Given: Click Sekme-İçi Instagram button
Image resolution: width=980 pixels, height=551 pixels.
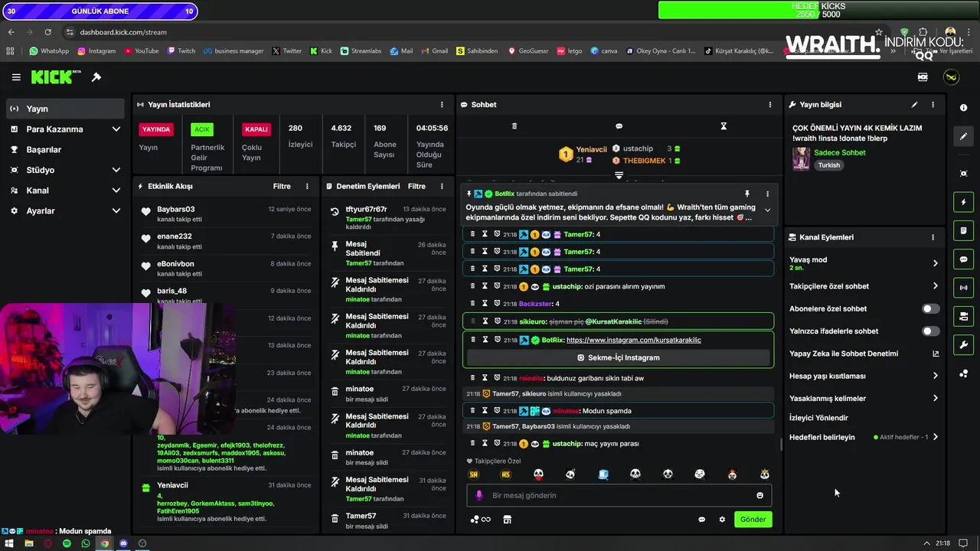Looking at the screenshot, I should point(618,357).
